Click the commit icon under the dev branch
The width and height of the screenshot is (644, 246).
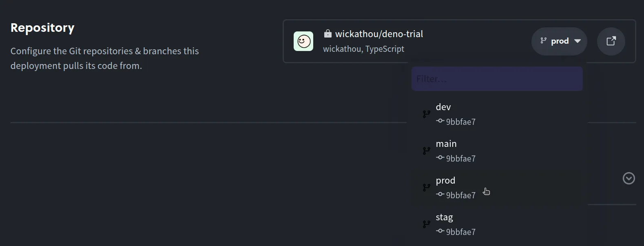pyautogui.click(x=440, y=121)
